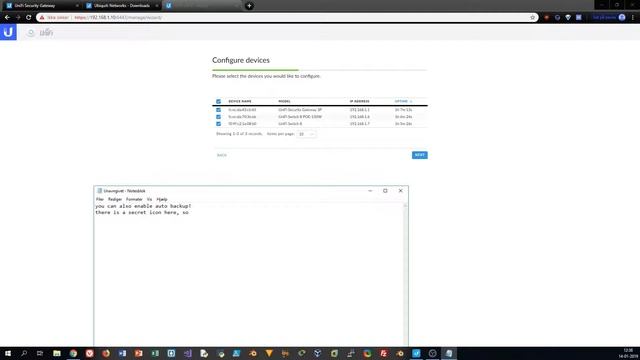Click the browser address bar

pos(286,18)
